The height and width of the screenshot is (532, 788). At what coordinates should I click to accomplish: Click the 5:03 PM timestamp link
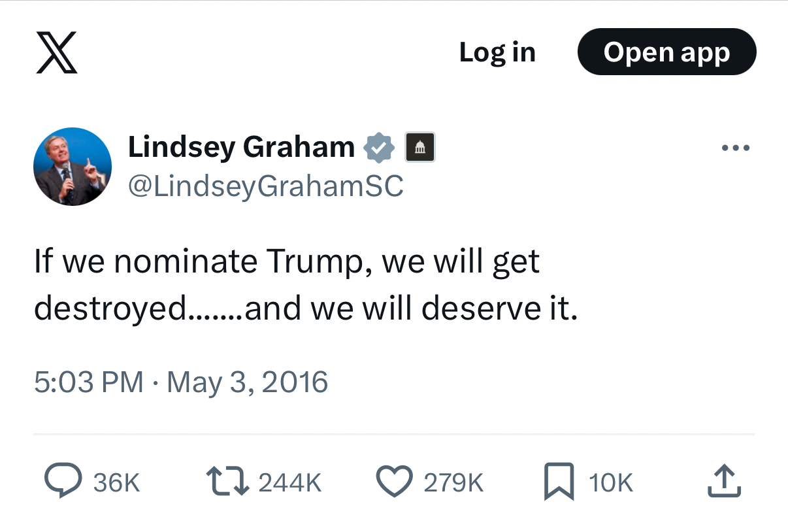pyautogui.click(x=88, y=382)
